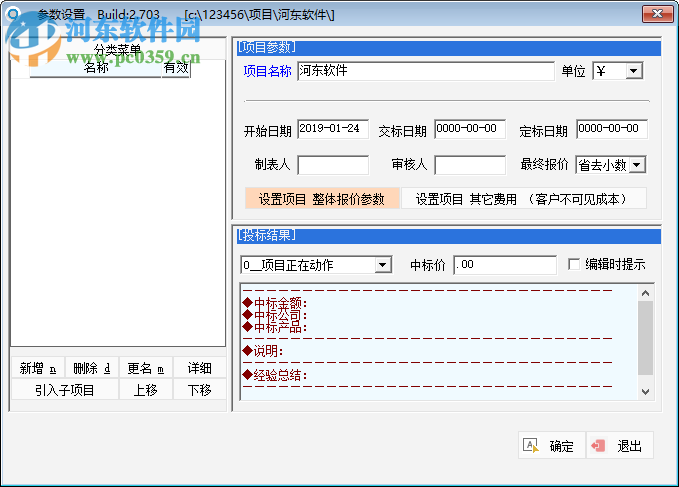
Task: Click the blue 项目名称 label
Action: click(267, 71)
